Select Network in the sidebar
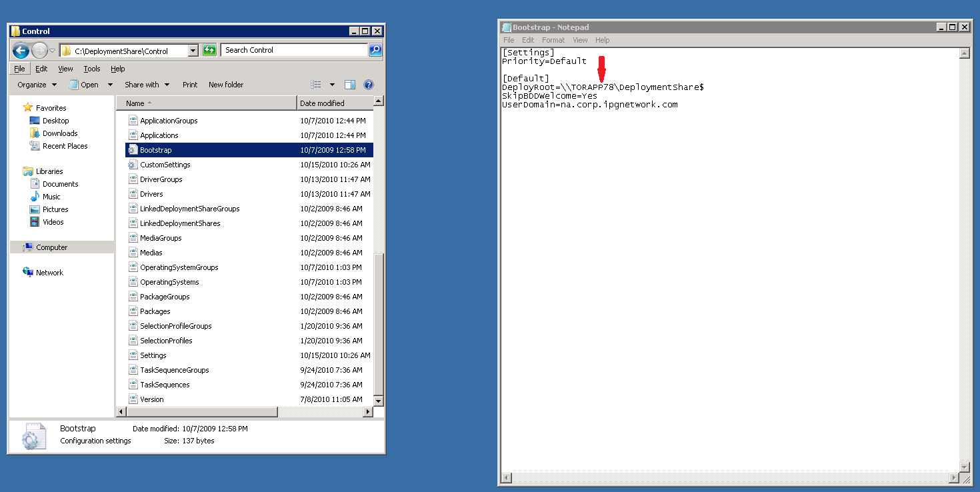 tap(50, 272)
